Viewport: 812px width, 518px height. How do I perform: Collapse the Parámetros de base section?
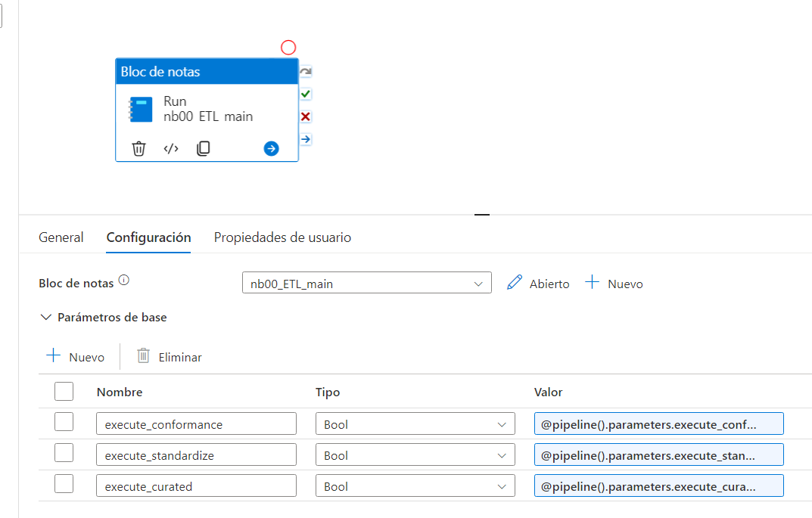pos(46,318)
